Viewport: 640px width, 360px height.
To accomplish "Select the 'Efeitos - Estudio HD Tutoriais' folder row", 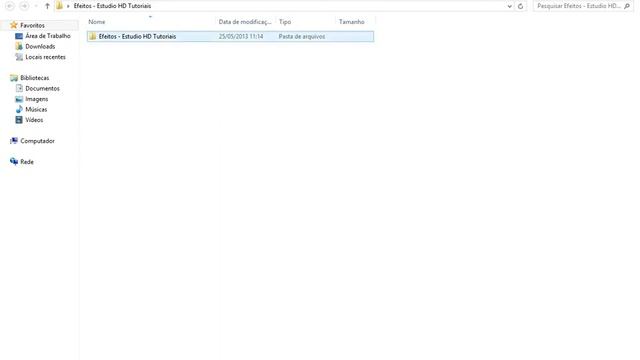I will (x=230, y=36).
